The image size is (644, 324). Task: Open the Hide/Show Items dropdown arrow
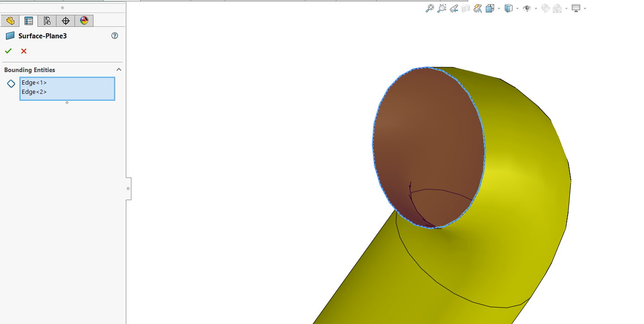536,9
